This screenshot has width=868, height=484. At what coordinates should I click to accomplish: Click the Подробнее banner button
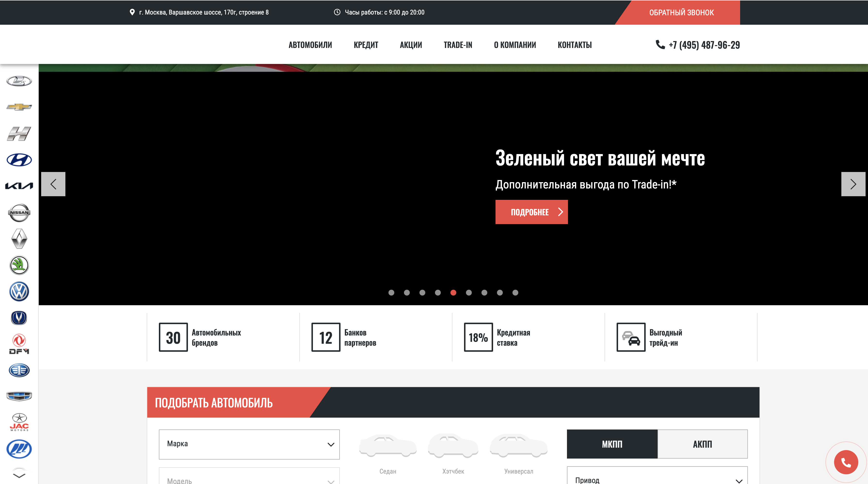click(x=531, y=212)
